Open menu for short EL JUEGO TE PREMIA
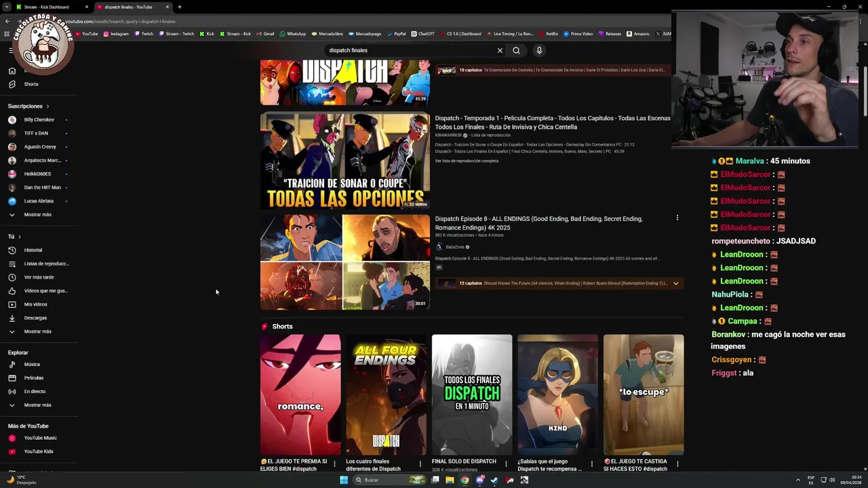The height and width of the screenshot is (488, 868). (x=334, y=464)
